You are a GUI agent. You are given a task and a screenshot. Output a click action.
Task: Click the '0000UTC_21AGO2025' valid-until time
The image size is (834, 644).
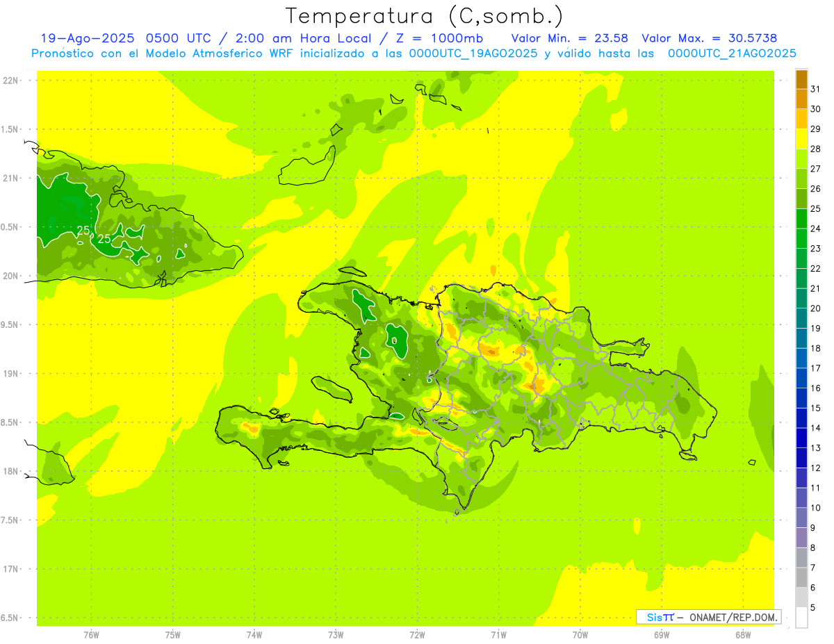click(x=732, y=53)
